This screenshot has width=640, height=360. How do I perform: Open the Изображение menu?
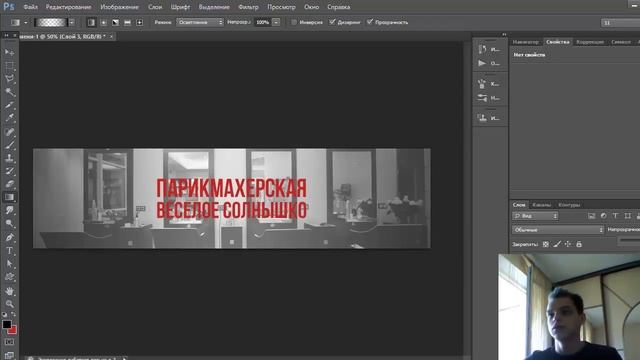120,7
